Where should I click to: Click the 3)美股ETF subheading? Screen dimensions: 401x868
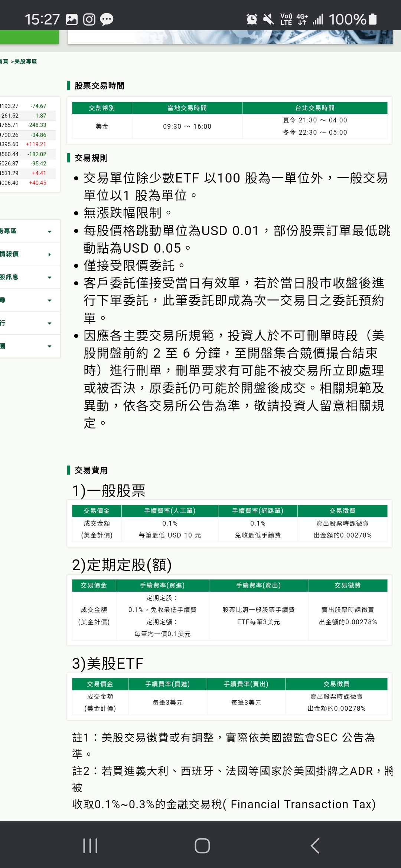[108, 664]
